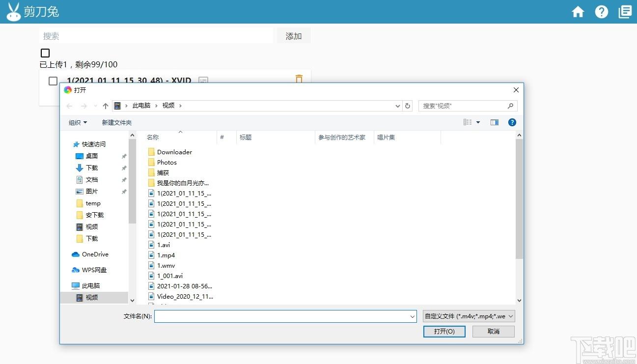Image resolution: width=637 pixels, height=364 pixels.
Task: Open the home page icon
Action: point(578,12)
